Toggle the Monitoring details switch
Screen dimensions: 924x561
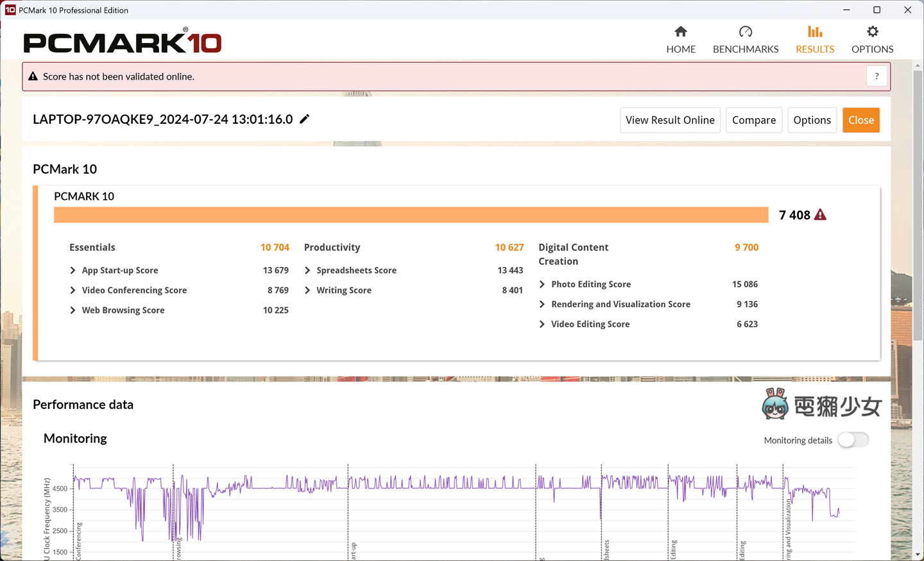tap(853, 440)
